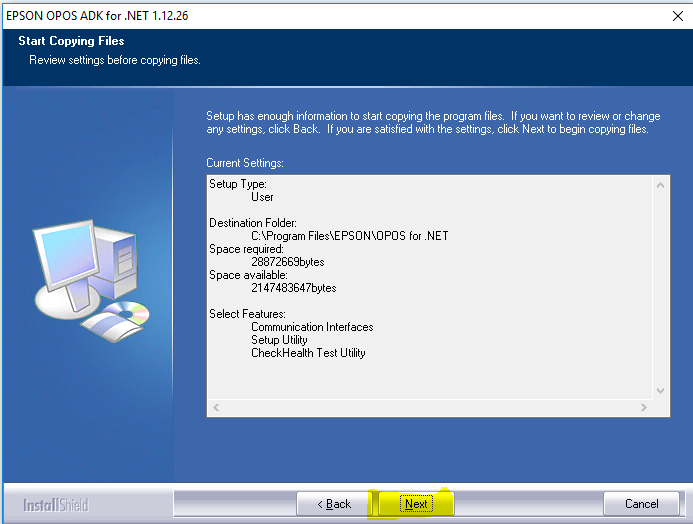This screenshot has height=524, width=693.
Task: Click the horizontal scroll right arrow
Action: [x=644, y=407]
